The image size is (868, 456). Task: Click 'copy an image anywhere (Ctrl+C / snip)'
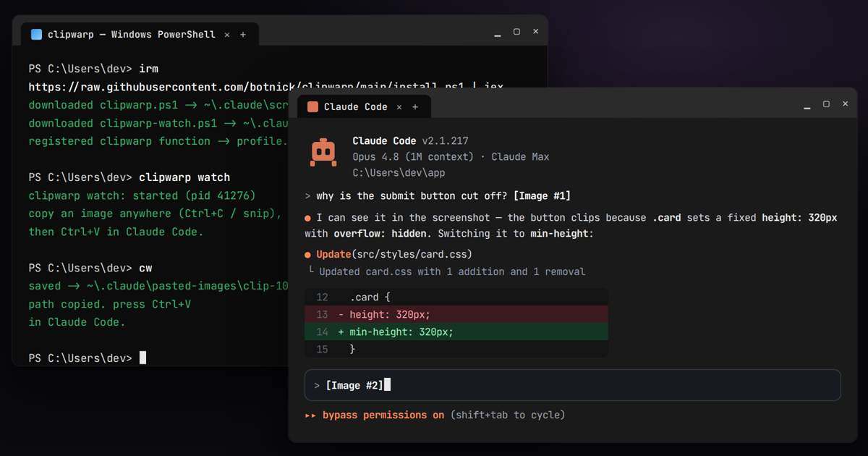coord(154,214)
